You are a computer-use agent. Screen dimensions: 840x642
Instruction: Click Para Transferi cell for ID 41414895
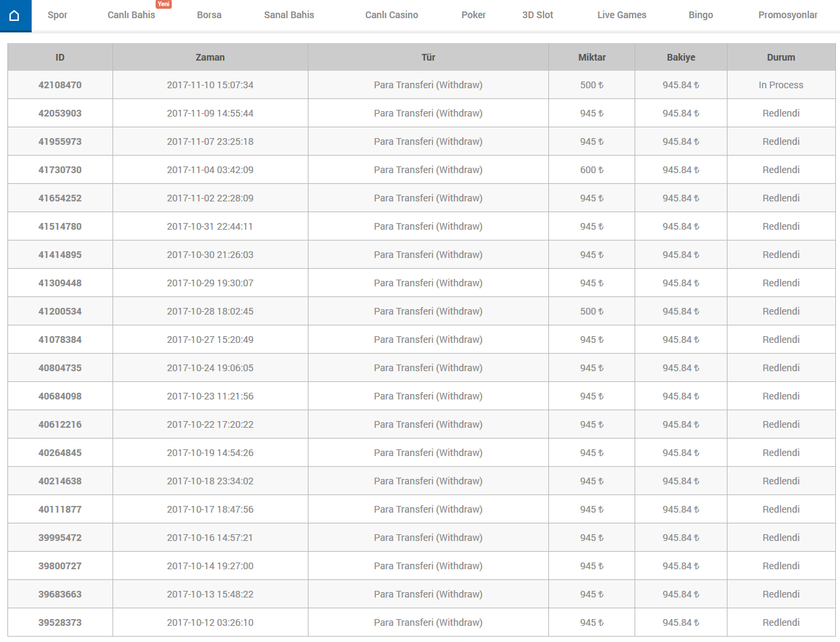click(x=428, y=255)
